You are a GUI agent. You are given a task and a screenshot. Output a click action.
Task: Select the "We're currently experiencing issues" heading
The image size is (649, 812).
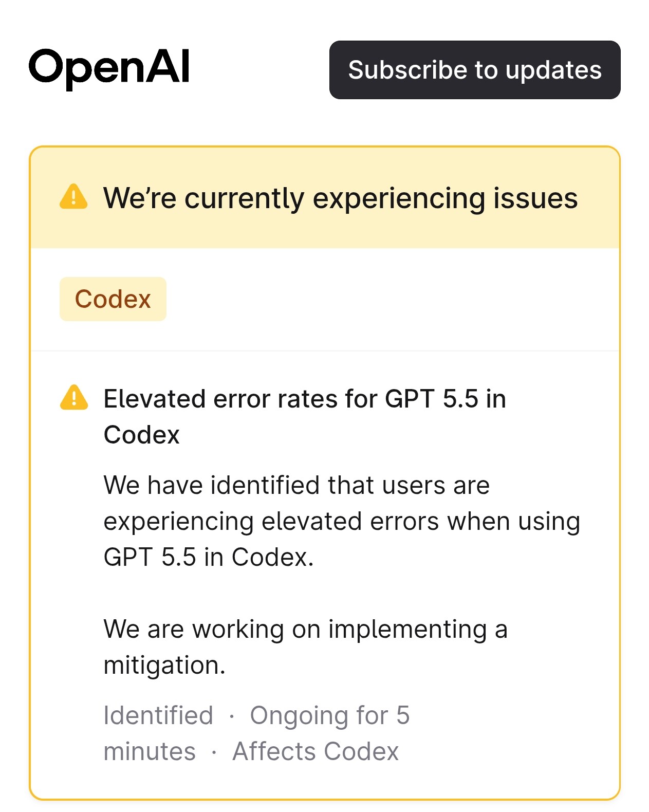[340, 198]
